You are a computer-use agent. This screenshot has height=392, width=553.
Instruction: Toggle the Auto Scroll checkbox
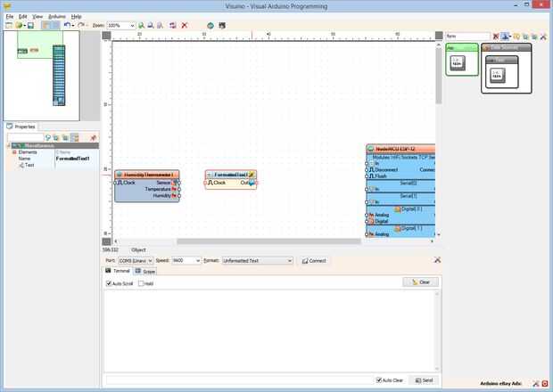[x=109, y=283]
